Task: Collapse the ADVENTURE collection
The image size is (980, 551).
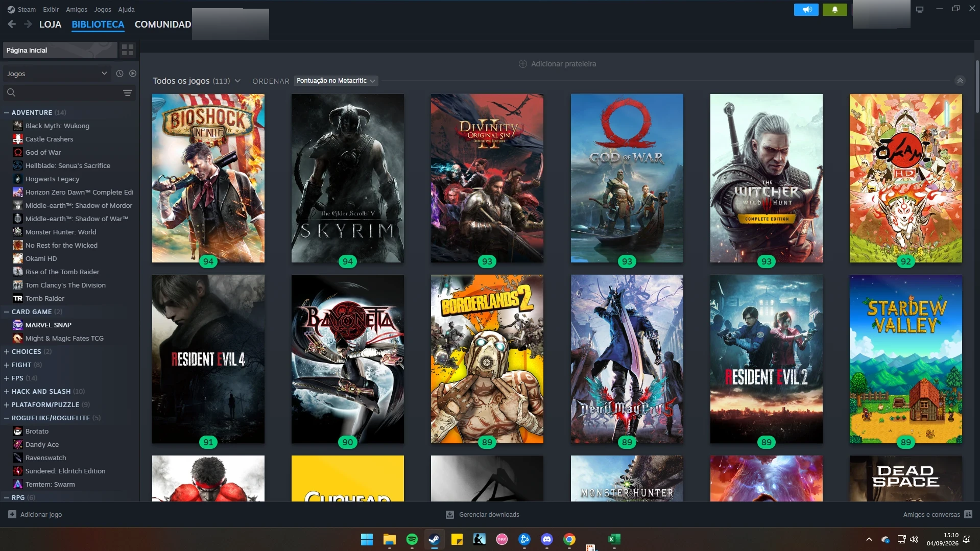Action: (x=7, y=112)
